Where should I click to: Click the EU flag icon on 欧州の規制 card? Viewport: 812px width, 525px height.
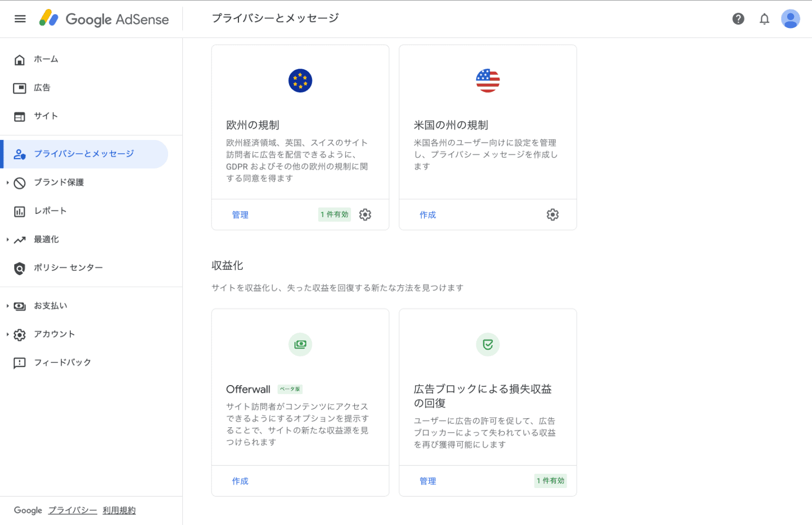(x=300, y=80)
